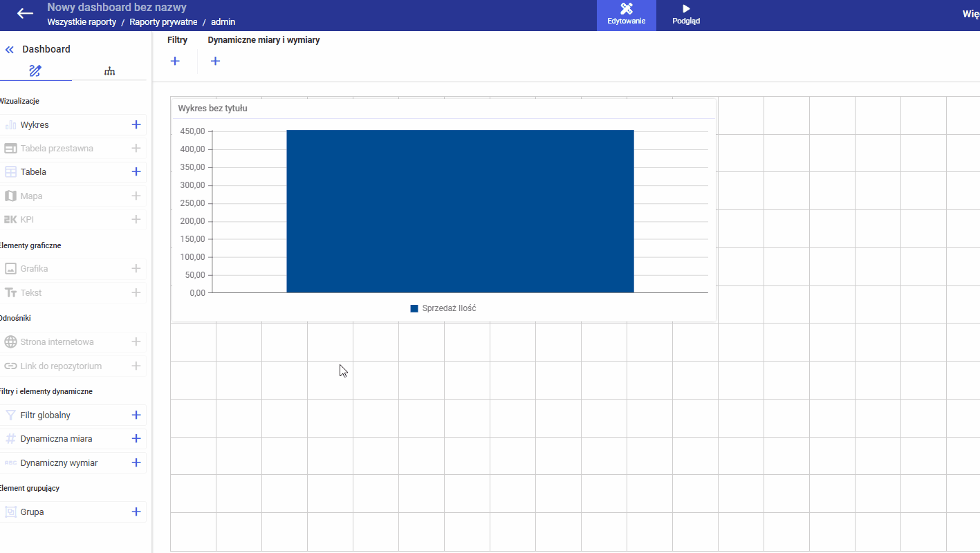This screenshot has height=553, width=980.
Task: Add a Wykres visualization with plus
Action: [136, 125]
